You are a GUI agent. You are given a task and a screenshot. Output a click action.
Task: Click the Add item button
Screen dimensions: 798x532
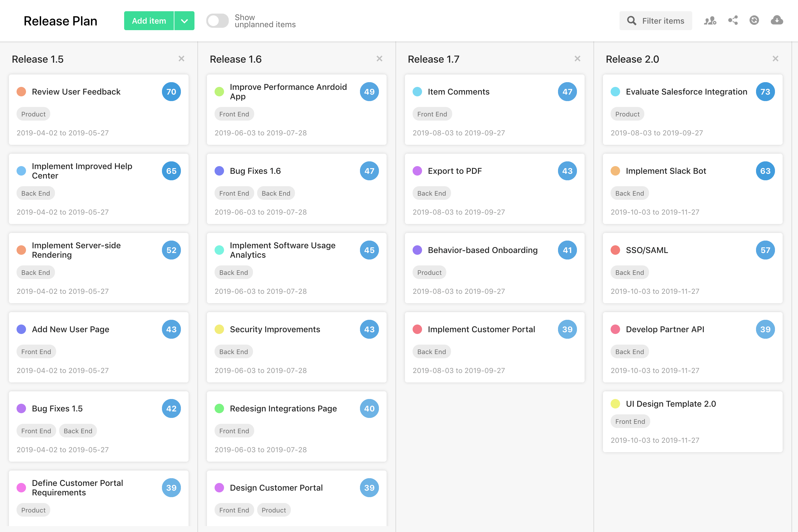click(x=148, y=21)
